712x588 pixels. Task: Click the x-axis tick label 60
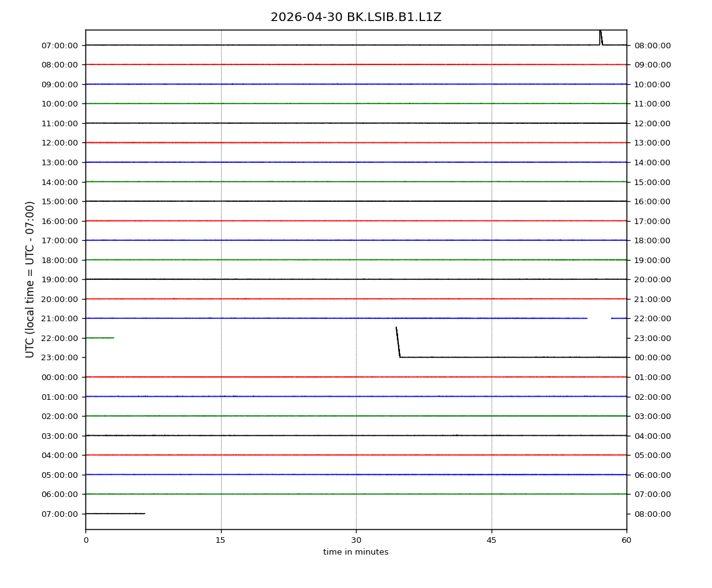[627, 540]
